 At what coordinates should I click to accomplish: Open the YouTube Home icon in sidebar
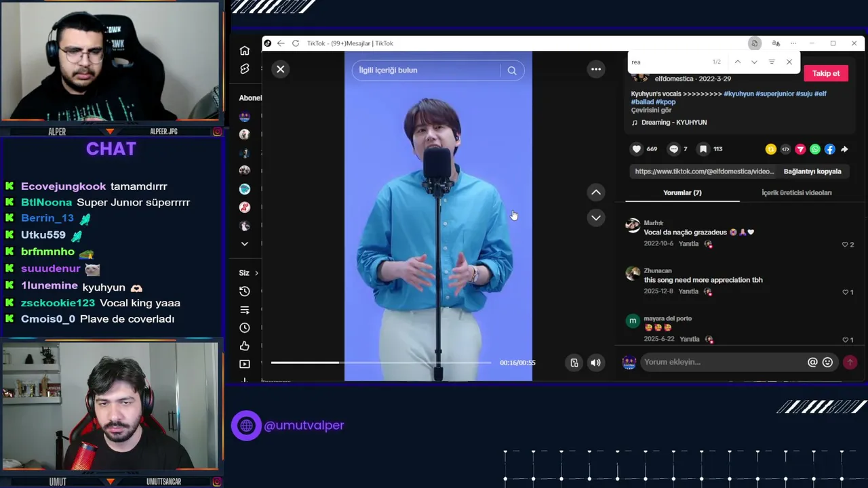coord(245,51)
